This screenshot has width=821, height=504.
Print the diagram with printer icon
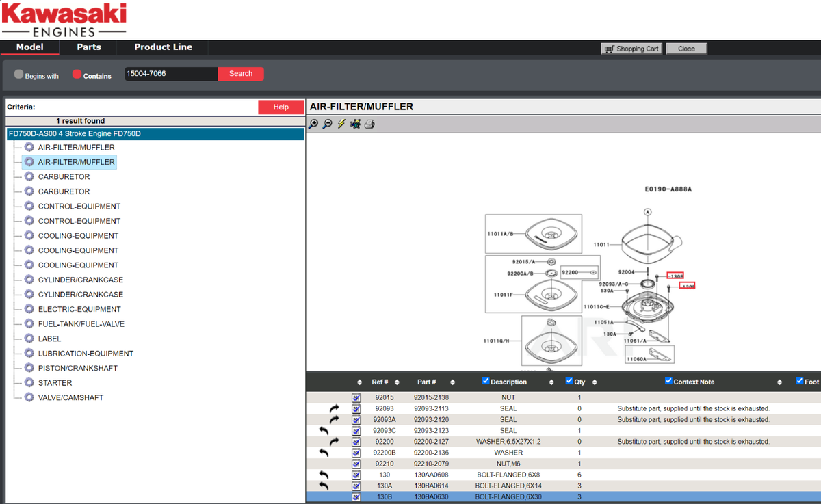click(369, 124)
